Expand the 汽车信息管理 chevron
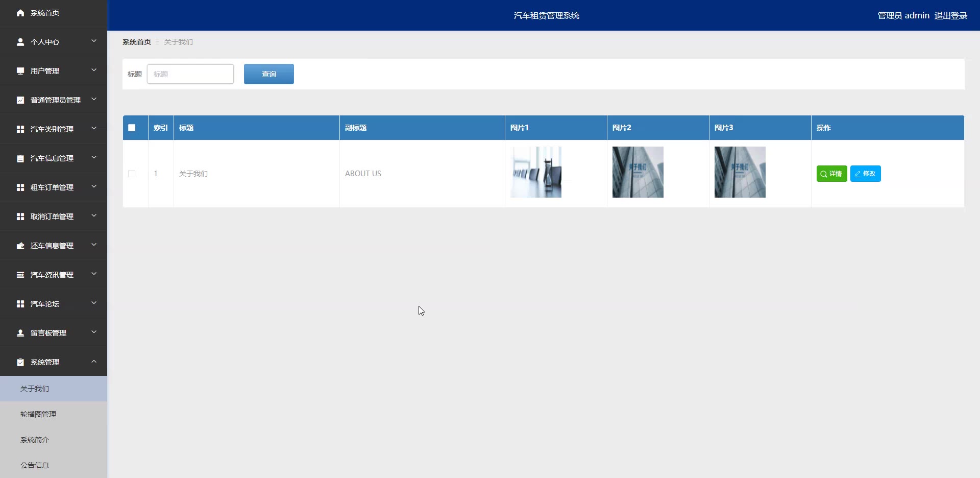Viewport: 980px width, 478px height. click(x=94, y=157)
